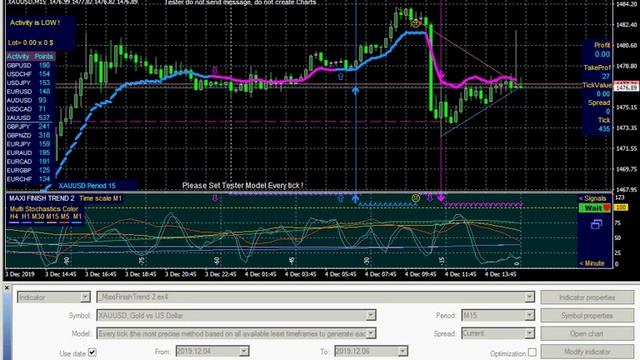The width and height of the screenshot is (640, 360).
Task: Click the < Minute label
Action: 592,263
